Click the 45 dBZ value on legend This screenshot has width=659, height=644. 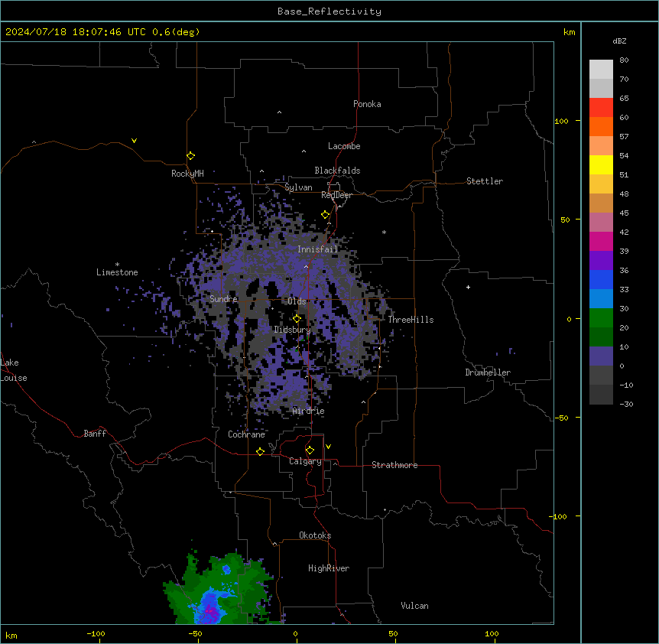click(x=624, y=213)
